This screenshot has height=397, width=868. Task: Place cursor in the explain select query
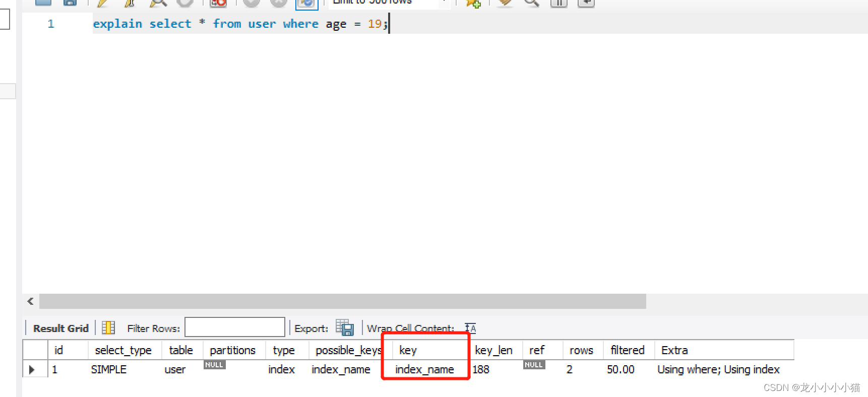pyautogui.click(x=240, y=24)
